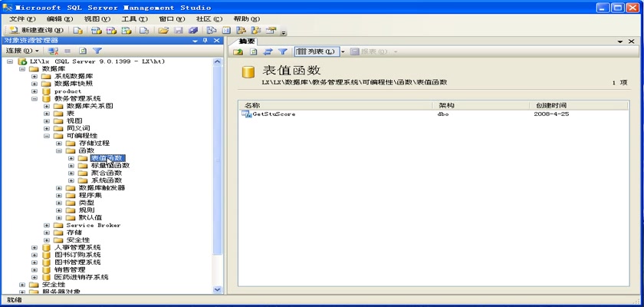This screenshot has height=307, width=644.
Task: Open the 社区 menu
Action: (209, 19)
